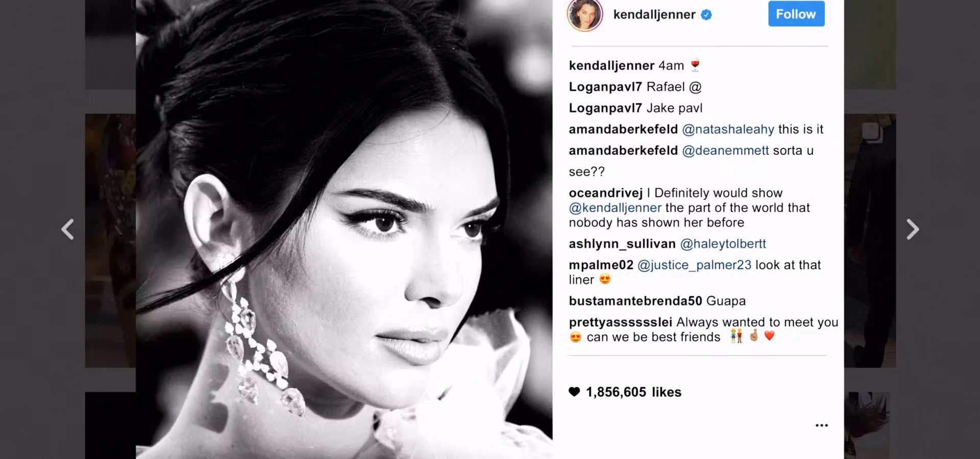Click the previous post left arrow
This screenshot has height=459, width=980.
tap(68, 229)
